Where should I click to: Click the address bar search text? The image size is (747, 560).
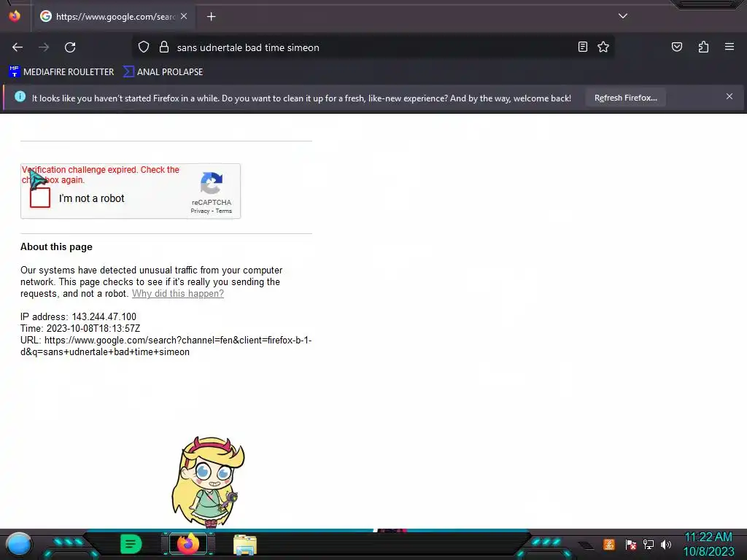tap(248, 47)
